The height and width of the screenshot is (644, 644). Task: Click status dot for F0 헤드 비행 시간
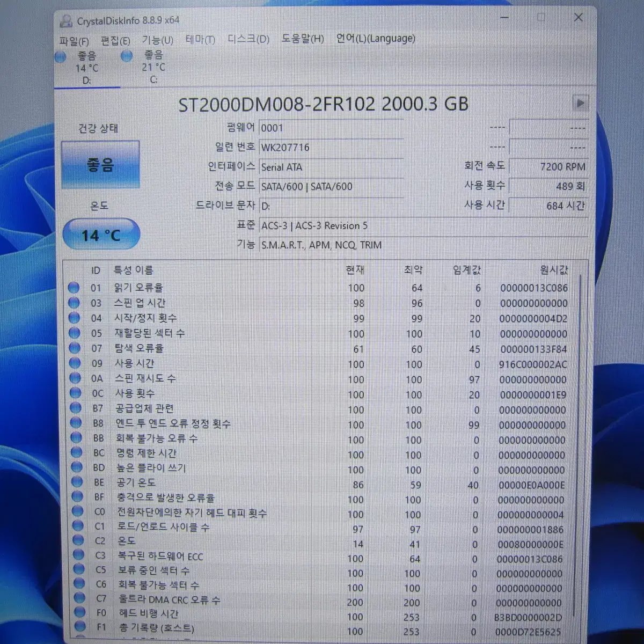(80, 612)
